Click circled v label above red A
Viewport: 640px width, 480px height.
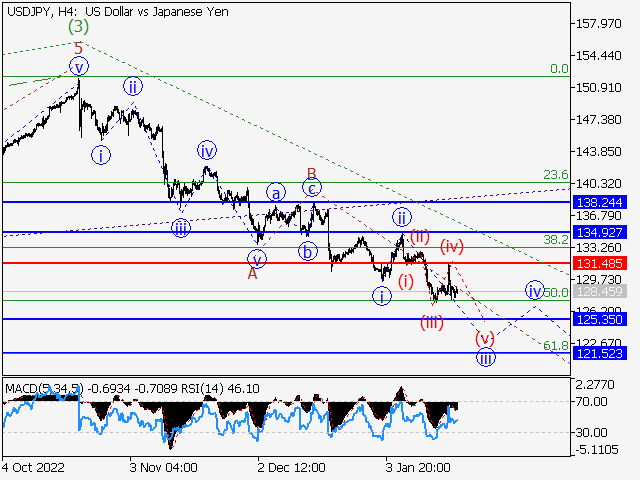coord(257,259)
